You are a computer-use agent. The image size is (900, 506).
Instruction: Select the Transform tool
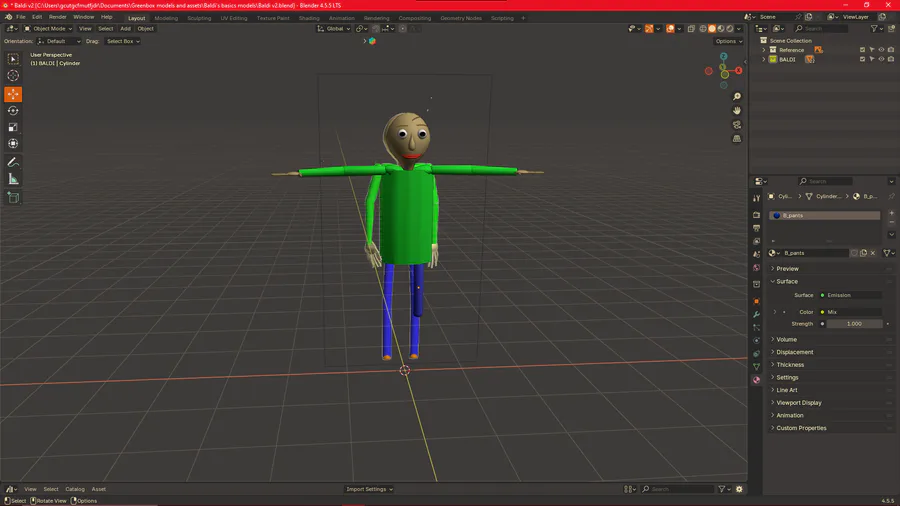click(x=13, y=144)
